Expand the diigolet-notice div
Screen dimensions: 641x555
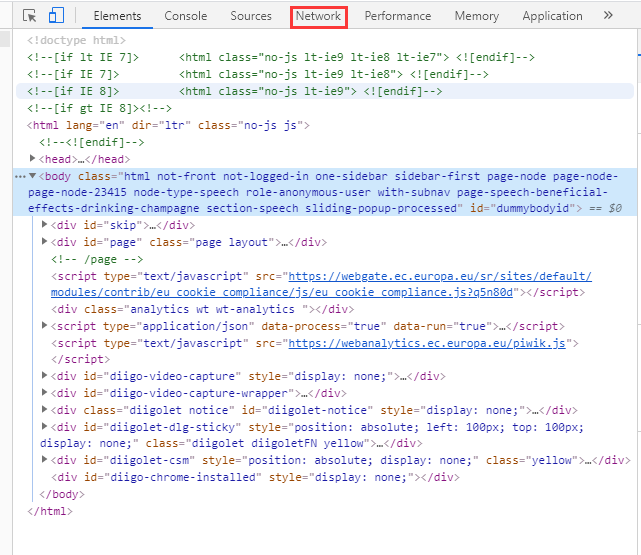pos(45,409)
